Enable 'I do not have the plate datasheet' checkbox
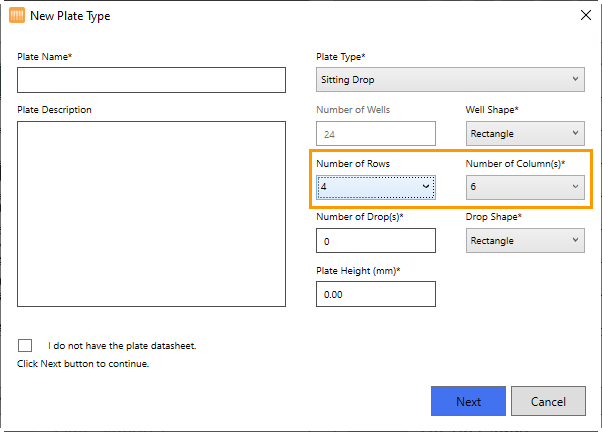The image size is (602, 432). (25, 345)
